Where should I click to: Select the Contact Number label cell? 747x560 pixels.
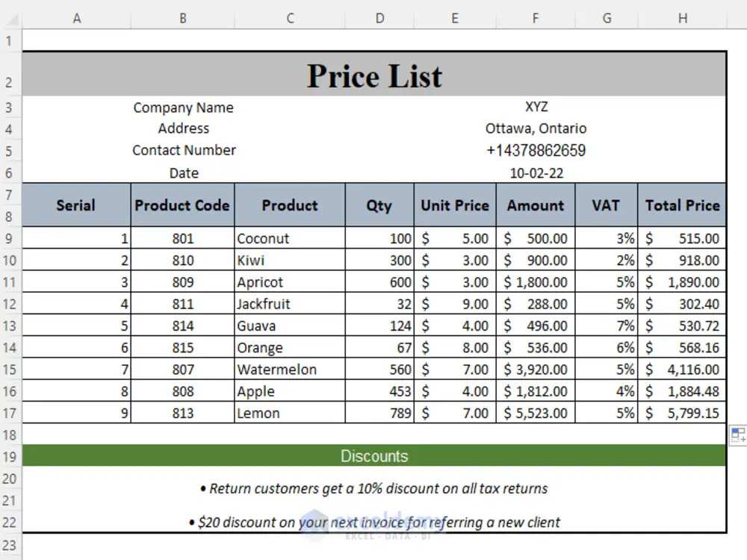(x=183, y=150)
